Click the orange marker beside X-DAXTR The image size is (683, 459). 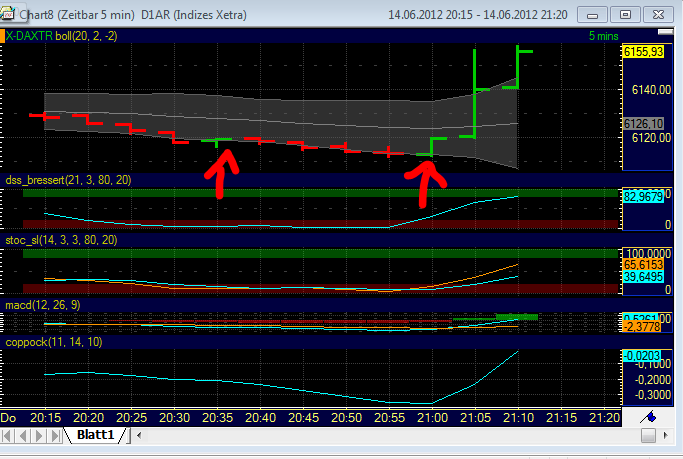tap(2, 36)
